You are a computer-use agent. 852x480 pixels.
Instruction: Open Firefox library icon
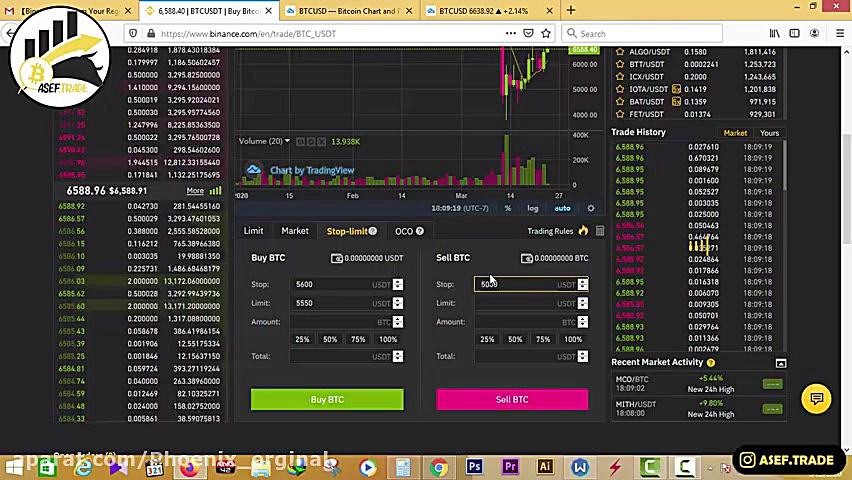(774, 33)
